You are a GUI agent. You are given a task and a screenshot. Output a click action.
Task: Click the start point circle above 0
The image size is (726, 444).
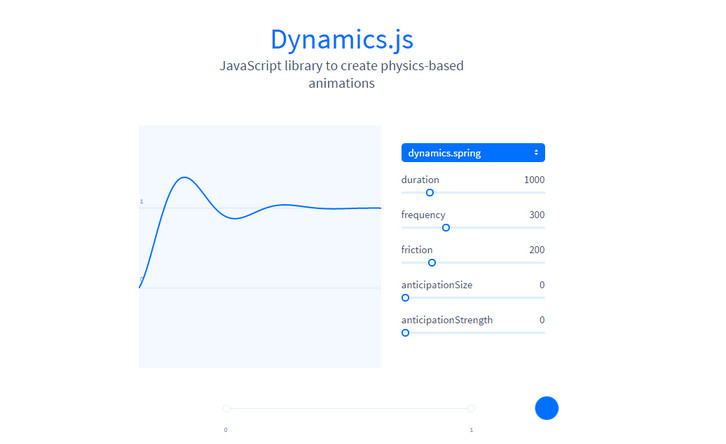pyautogui.click(x=227, y=408)
